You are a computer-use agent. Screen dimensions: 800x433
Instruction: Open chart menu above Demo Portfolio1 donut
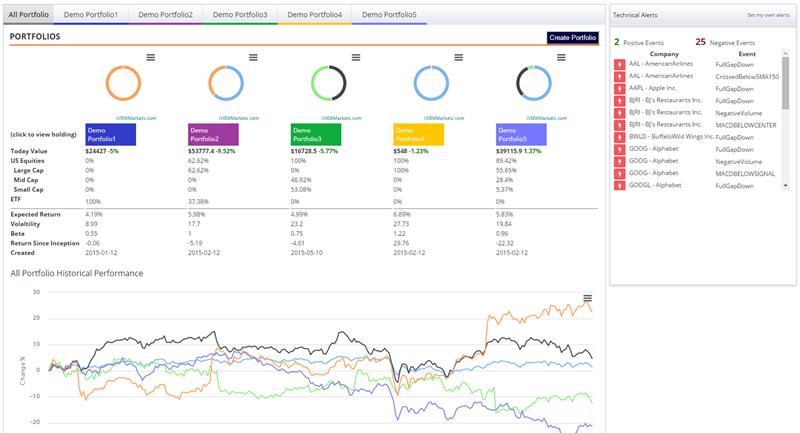pyautogui.click(x=151, y=58)
